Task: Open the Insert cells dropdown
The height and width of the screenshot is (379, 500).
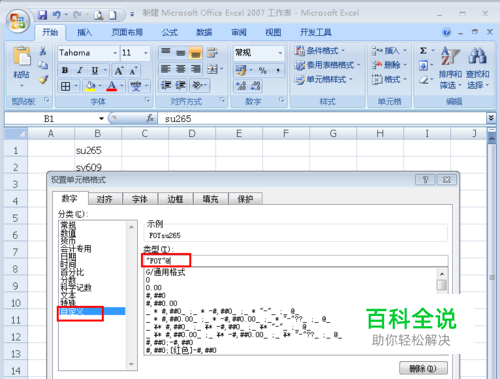Action: coord(405,51)
